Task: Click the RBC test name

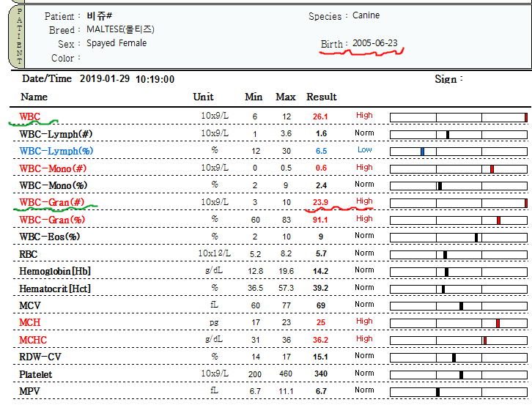Action: pos(28,254)
